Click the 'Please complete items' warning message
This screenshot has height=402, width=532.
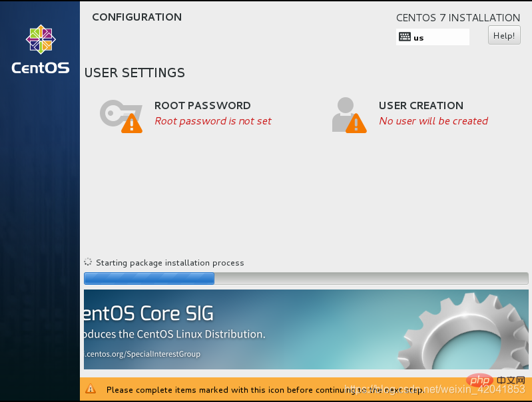[265, 390]
